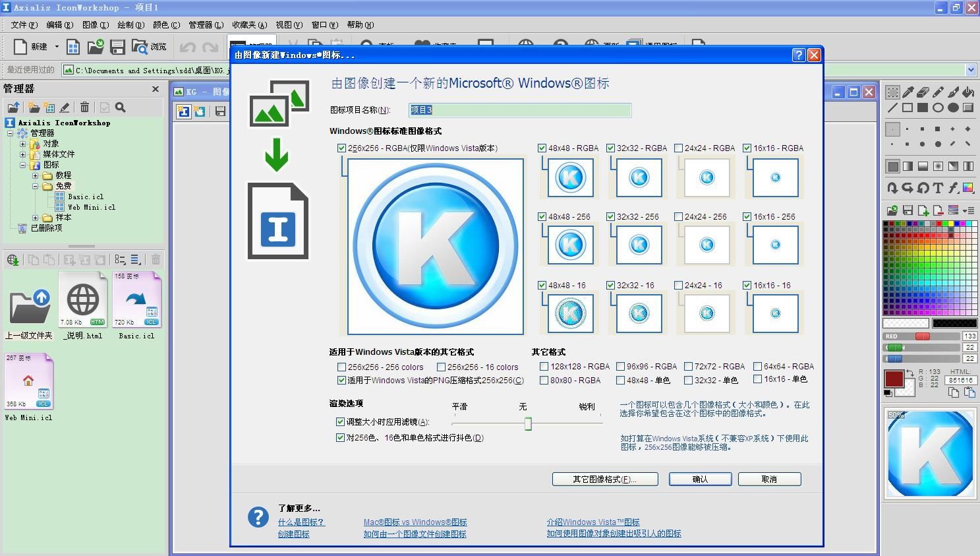Screen dimensions: 980x556
Task: Toggle the Vista PNG compression 256x256 checkbox
Action: click(341, 381)
